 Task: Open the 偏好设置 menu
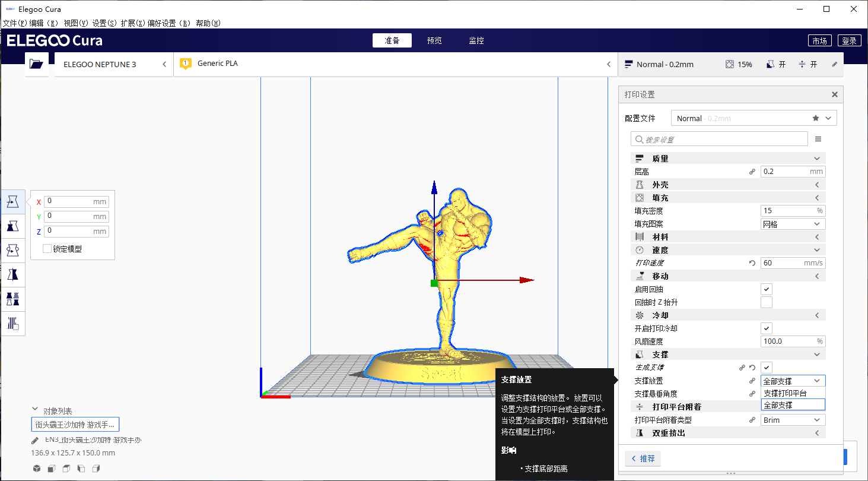point(169,23)
